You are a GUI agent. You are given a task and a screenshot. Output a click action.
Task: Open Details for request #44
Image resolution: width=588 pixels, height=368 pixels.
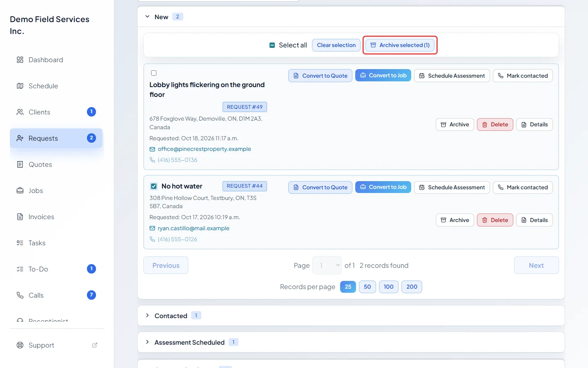tap(535, 220)
